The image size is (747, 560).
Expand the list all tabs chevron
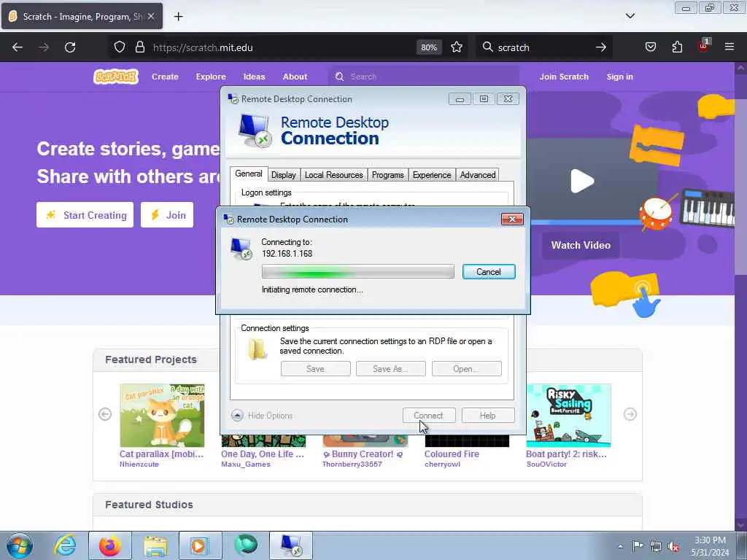pyautogui.click(x=630, y=16)
